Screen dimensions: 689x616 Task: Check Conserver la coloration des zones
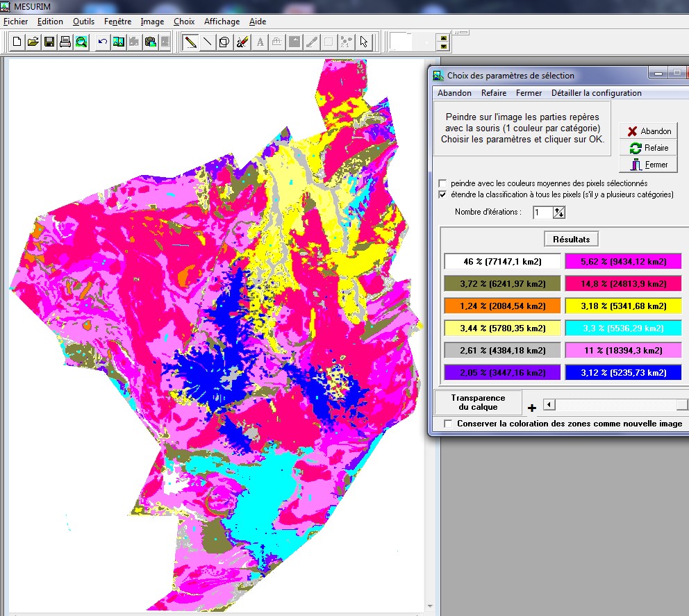(x=448, y=424)
